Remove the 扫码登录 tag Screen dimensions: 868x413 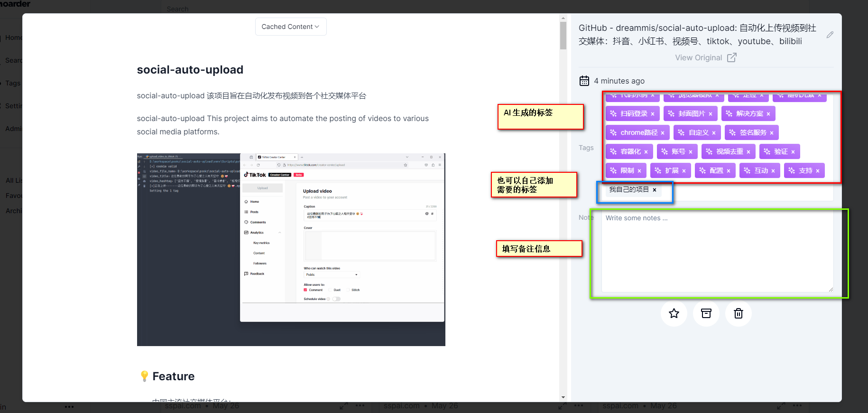[653, 114]
